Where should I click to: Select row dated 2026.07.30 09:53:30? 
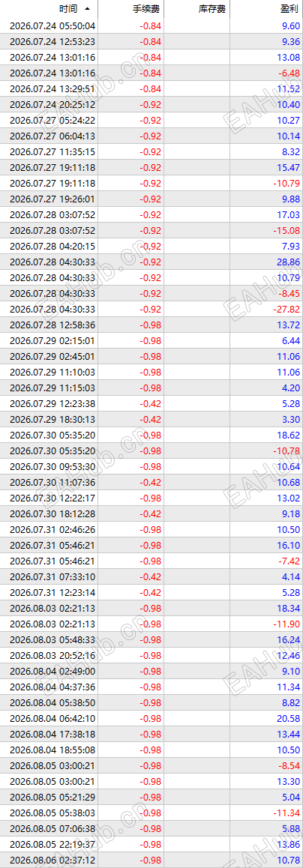click(x=151, y=466)
